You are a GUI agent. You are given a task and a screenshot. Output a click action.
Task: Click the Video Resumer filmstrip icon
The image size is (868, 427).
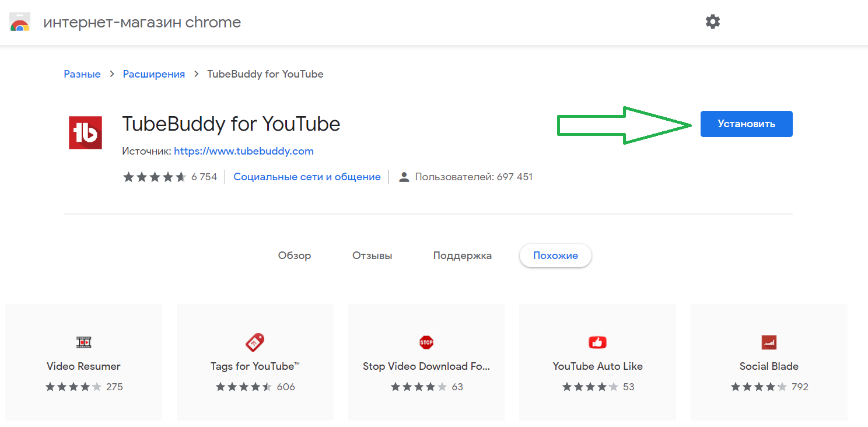[x=83, y=342]
